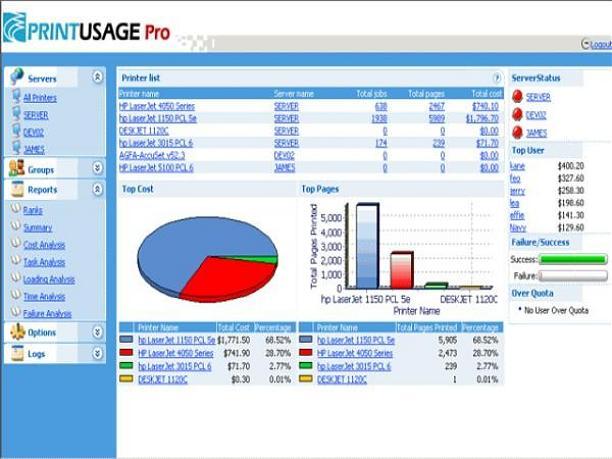This screenshot has width=612, height=459.
Task: Click the Task Analysis report icon
Action: coord(15,260)
